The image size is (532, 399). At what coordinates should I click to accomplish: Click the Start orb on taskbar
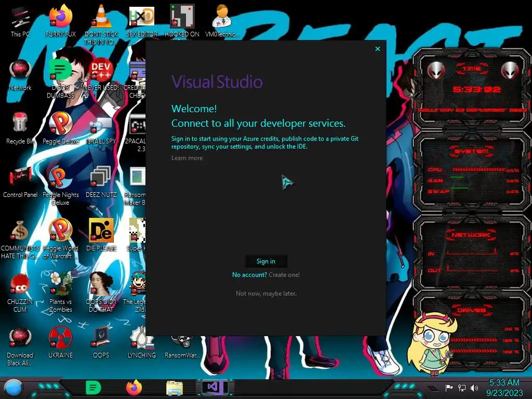[14, 388]
